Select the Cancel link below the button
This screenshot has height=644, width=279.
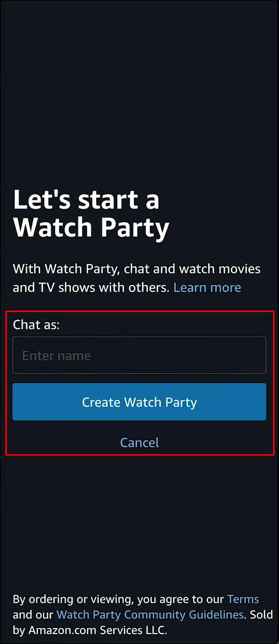click(139, 442)
